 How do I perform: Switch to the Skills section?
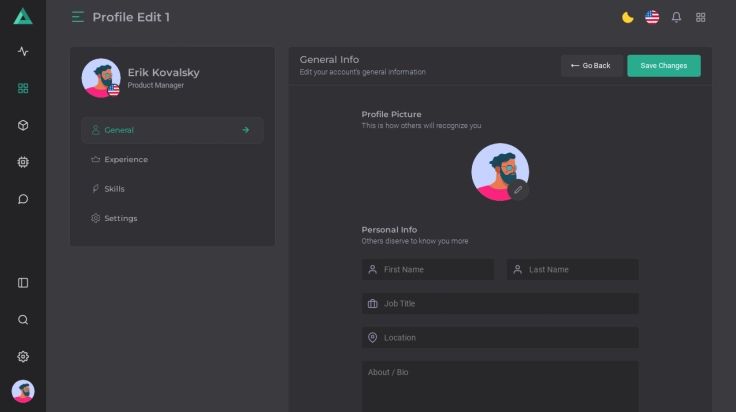pos(114,189)
